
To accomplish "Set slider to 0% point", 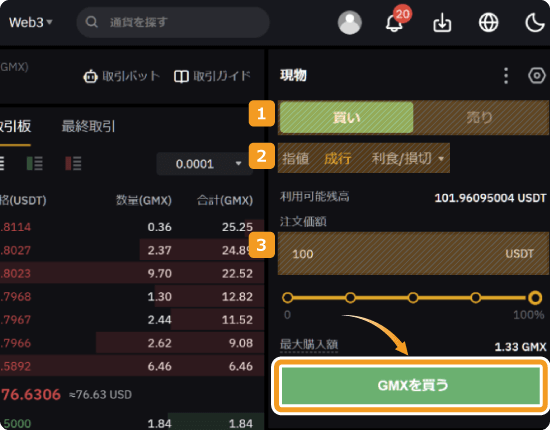I will [287, 298].
